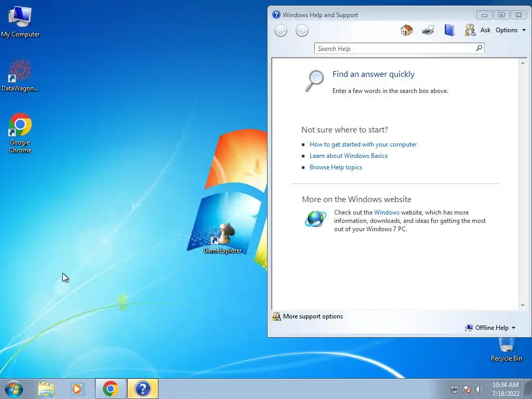Maximize the Help and Support window
The height and width of the screenshot is (399, 532).
coord(501,15)
